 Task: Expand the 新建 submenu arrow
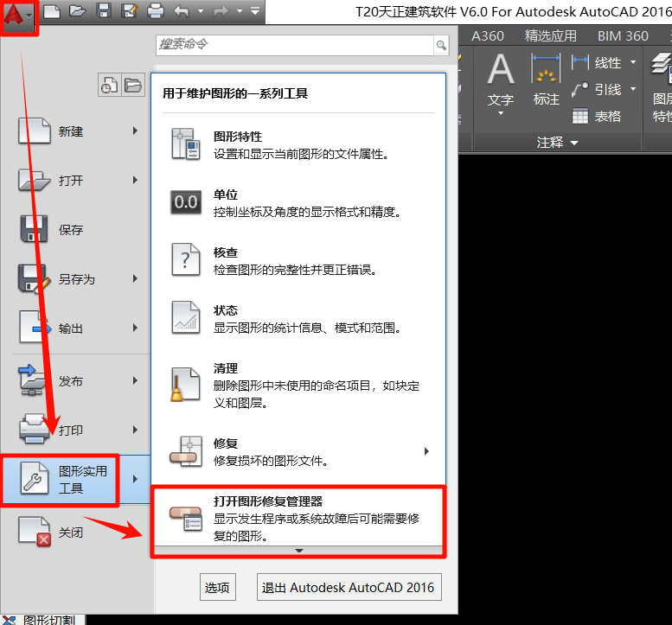135,131
